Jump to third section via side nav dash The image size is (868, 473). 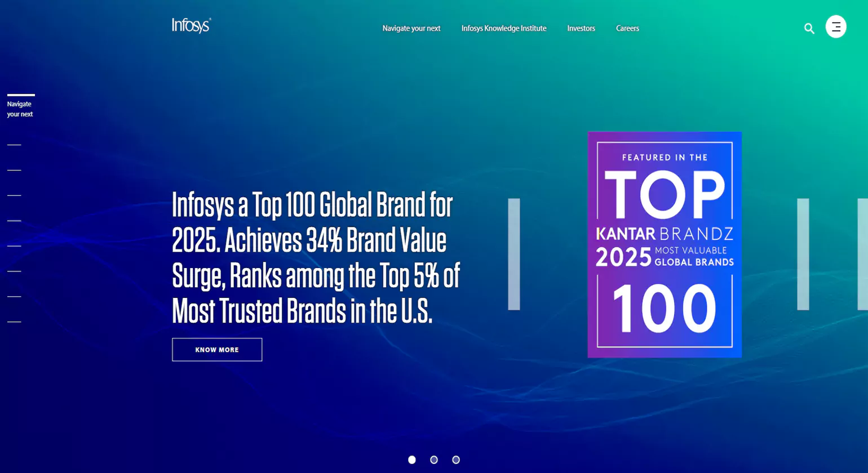[x=14, y=170]
